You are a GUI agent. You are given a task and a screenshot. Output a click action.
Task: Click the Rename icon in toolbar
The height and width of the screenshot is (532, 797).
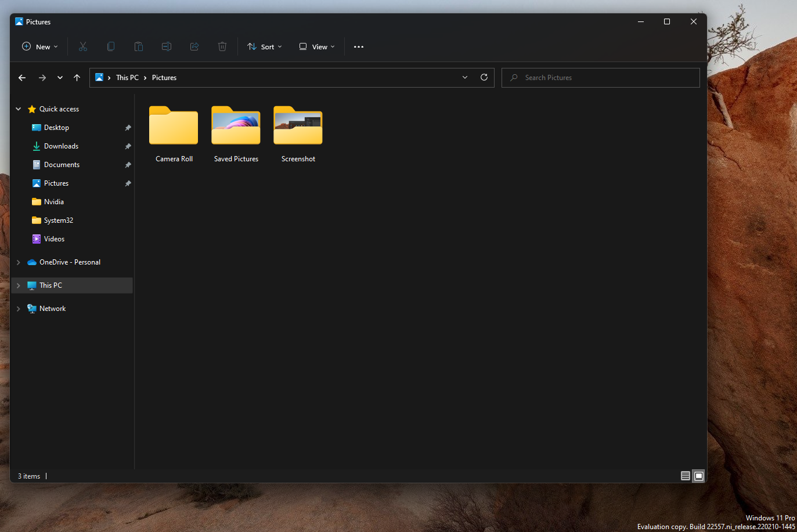pyautogui.click(x=167, y=46)
